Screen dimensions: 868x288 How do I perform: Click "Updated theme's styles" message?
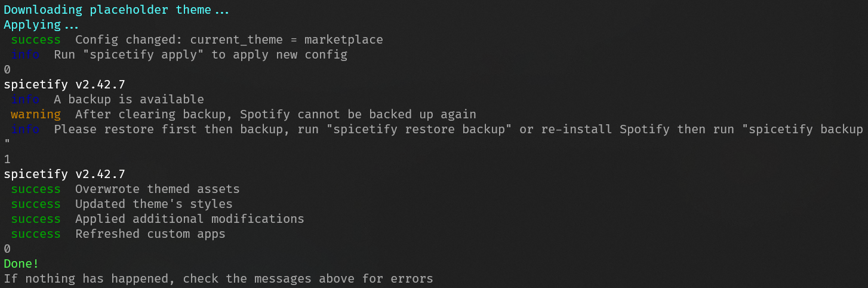pos(154,204)
